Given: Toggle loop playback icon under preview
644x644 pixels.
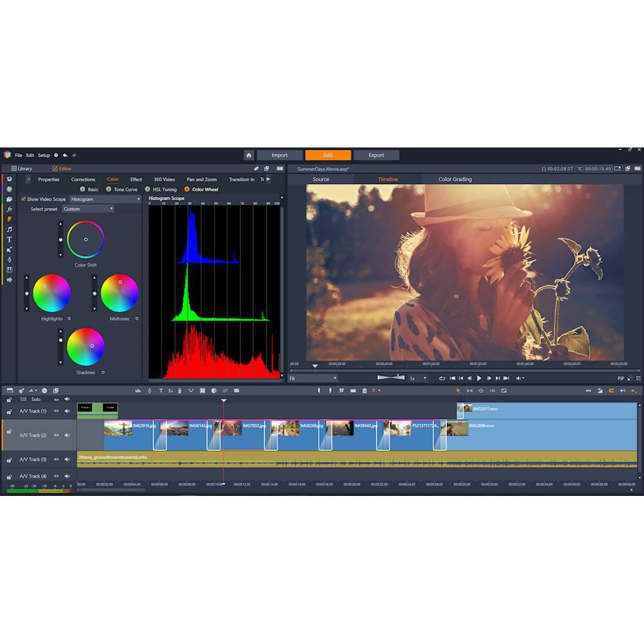Looking at the screenshot, I should click(442, 379).
